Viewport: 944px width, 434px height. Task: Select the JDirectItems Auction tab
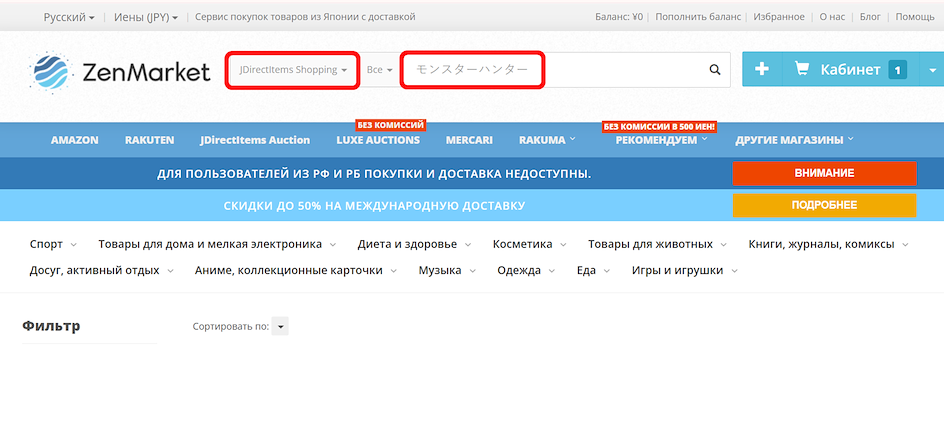(x=255, y=140)
